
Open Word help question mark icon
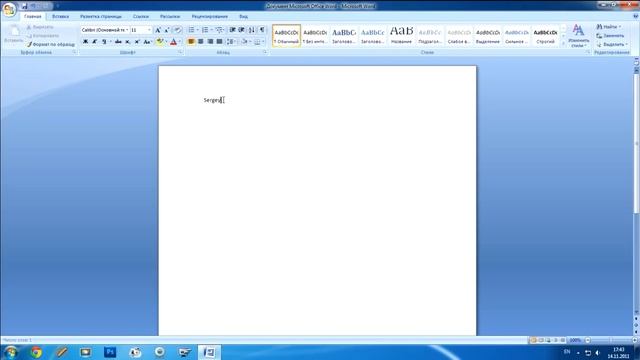pos(636,16)
